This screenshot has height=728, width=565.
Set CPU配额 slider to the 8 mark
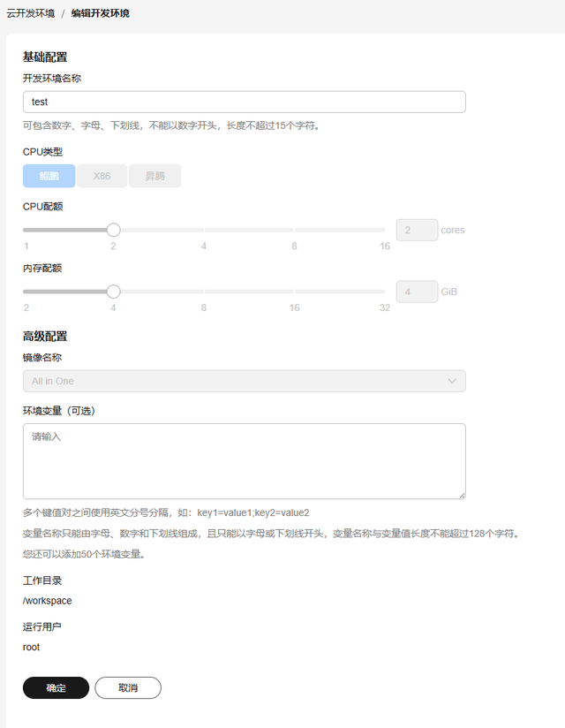point(294,230)
